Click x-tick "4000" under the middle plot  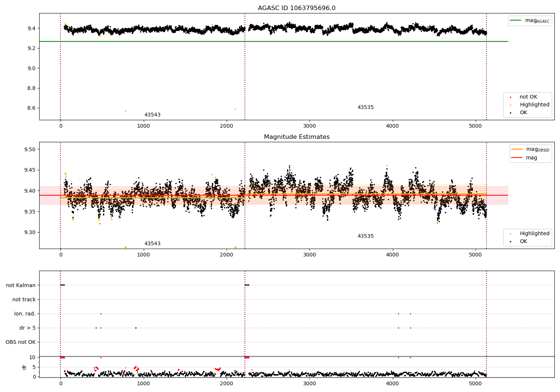[x=393, y=255]
